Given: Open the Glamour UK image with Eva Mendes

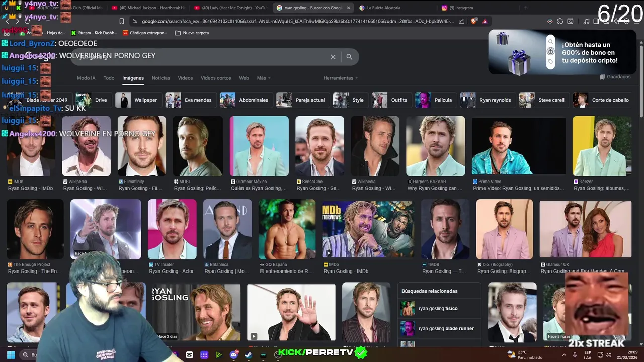Looking at the screenshot, I should tap(586, 229).
